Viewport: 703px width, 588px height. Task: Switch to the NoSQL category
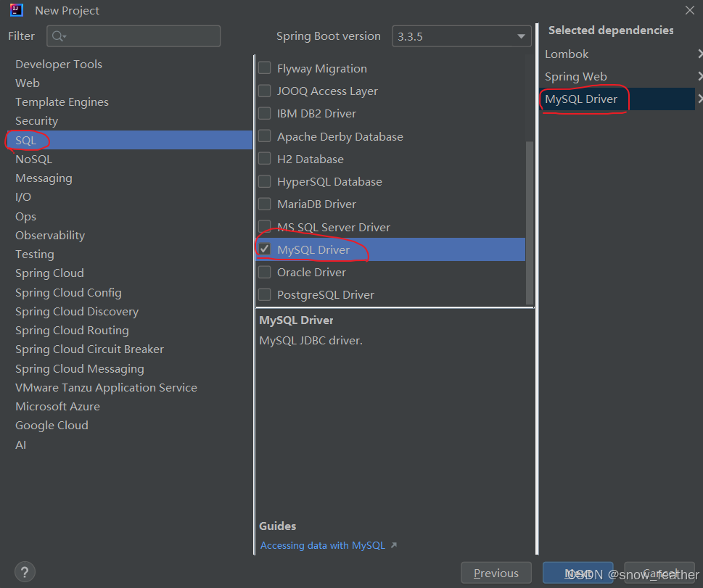pyautogui.click(x=33, y=159)
